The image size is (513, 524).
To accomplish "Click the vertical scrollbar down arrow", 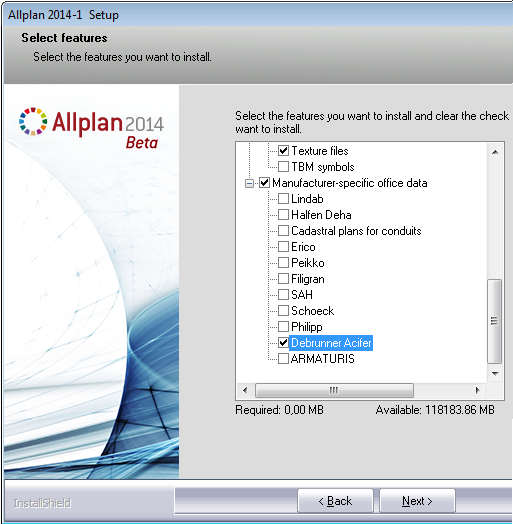I will pyautogui.click(x=495, y=374).
